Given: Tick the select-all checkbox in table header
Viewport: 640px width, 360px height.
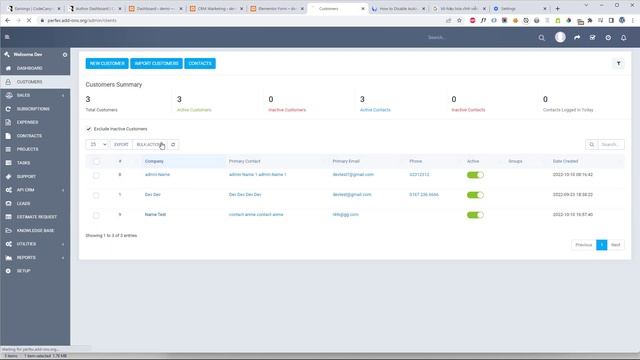Looking at the screenshot, I should pos(96,162).
